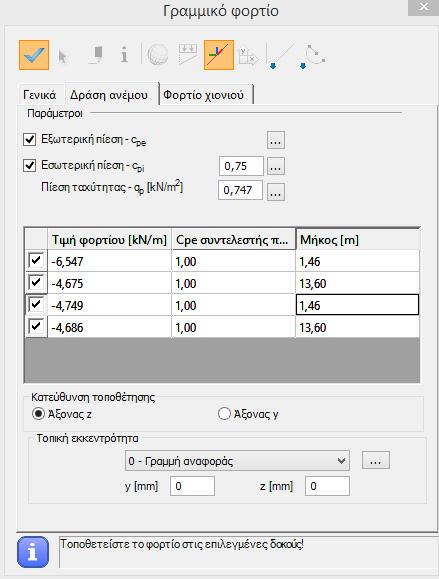Switch to the Γενικά tab

pyautogui.click(x=40, y=95)
